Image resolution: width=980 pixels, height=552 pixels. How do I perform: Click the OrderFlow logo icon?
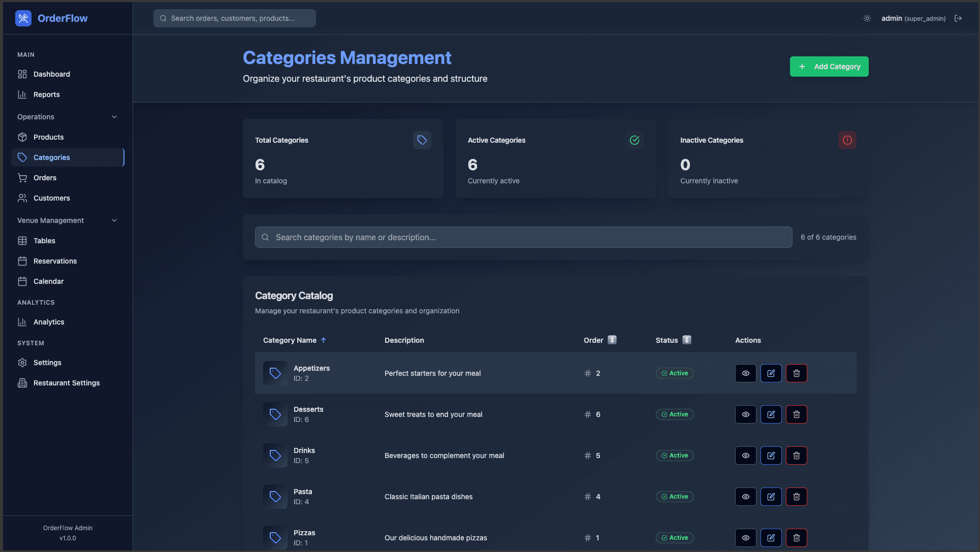[23, 18]
